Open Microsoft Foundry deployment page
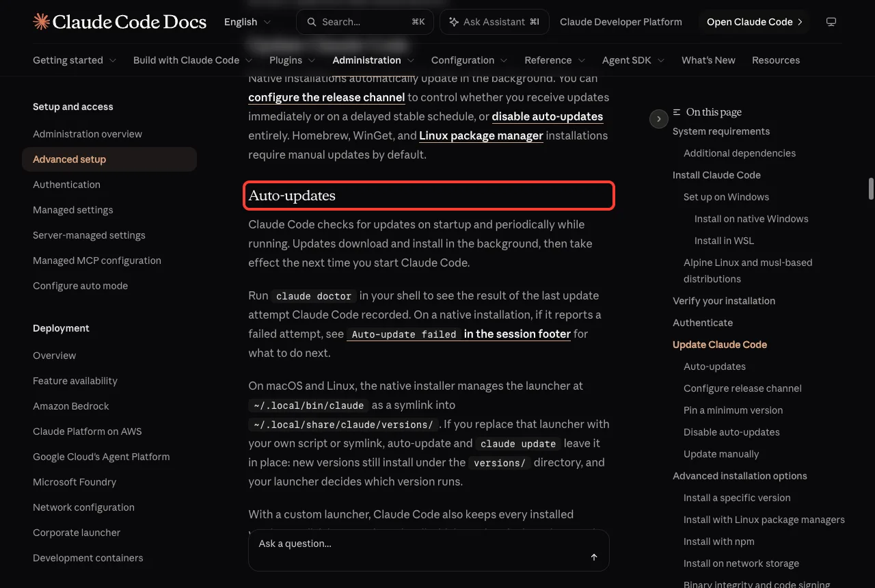This screenshot has width=875, height=588. 75,482
